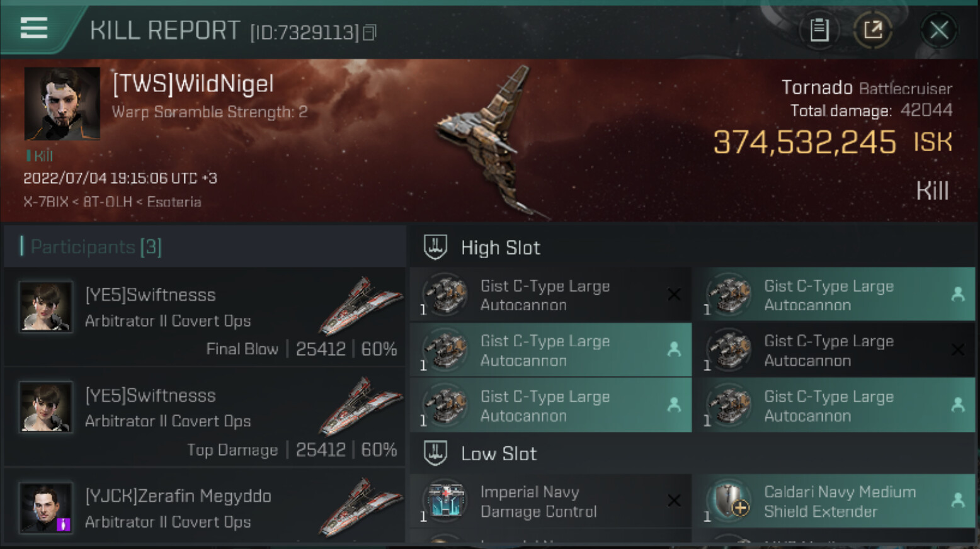Close the kill report window

click(x=938, y=30)
